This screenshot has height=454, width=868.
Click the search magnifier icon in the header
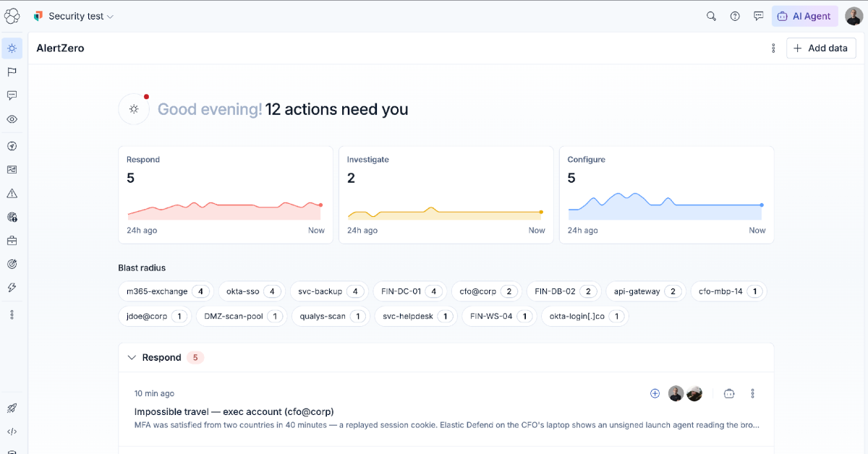711,16
